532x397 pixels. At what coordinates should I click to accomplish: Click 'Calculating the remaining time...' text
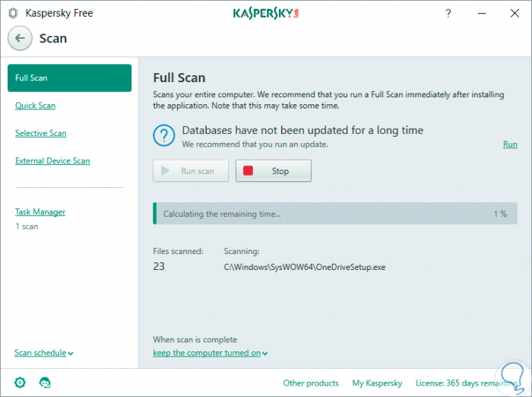[x=222, y=214]
